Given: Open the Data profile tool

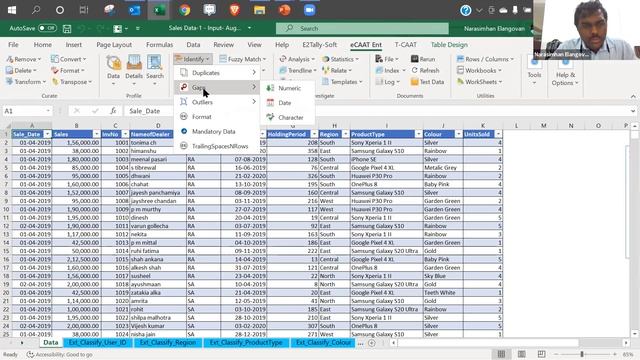Looking at the screenshot, I should click(x=113, y=70).
